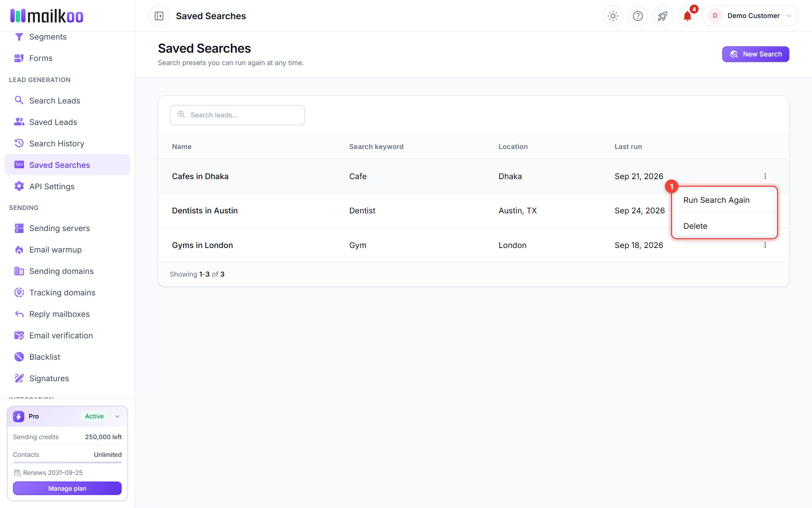Click the Manage plan button
The height and width of the screenshot is (508, 812).
[x=67, y=488]
